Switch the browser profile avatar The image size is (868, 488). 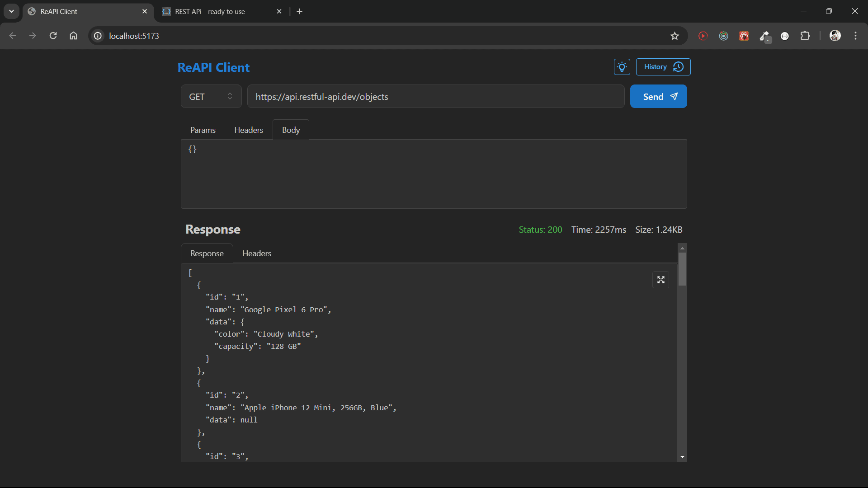(835, 36)
